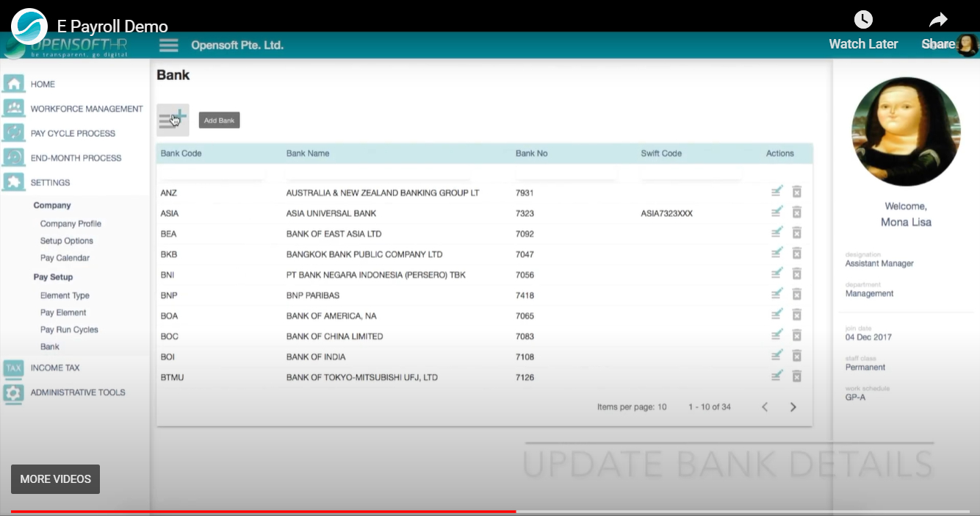
Task: Open the Bank page under Pay Setup
Action: [48, 346]
